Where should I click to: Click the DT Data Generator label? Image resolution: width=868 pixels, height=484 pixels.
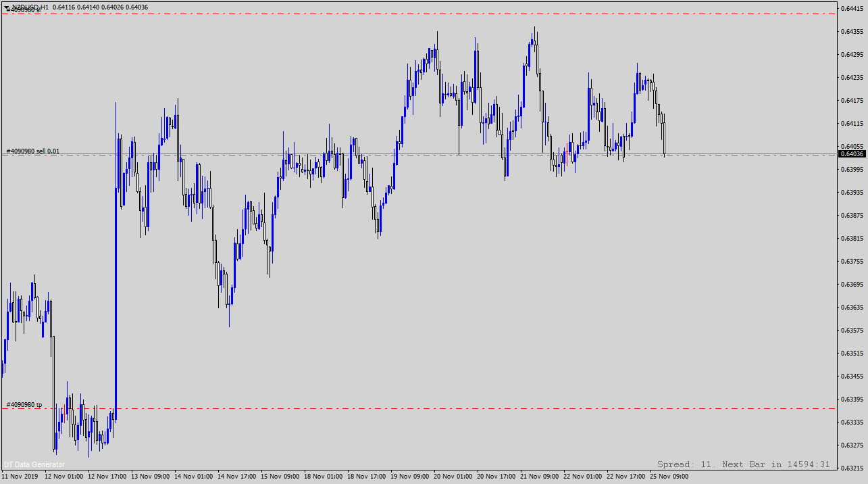[x=34, y=464]
